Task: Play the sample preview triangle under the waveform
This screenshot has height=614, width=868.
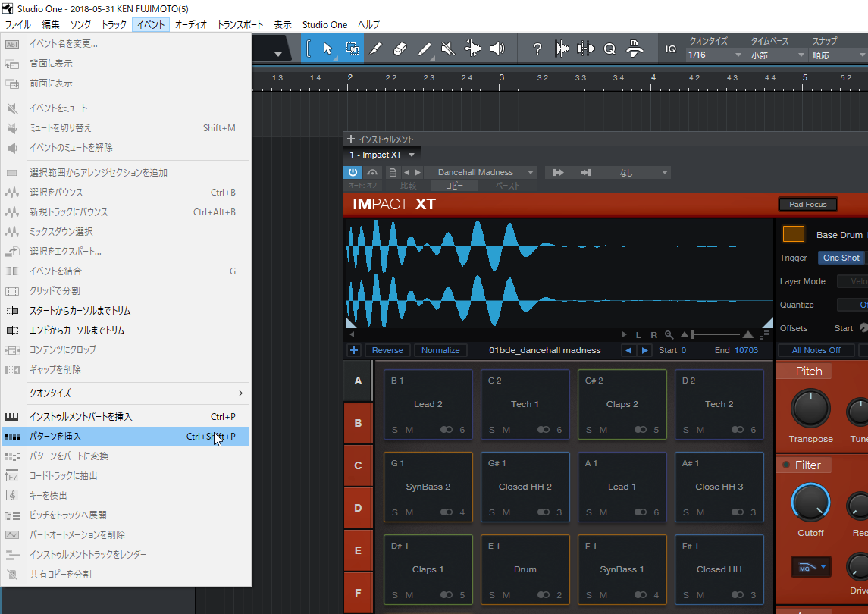Action: (625, 334)
